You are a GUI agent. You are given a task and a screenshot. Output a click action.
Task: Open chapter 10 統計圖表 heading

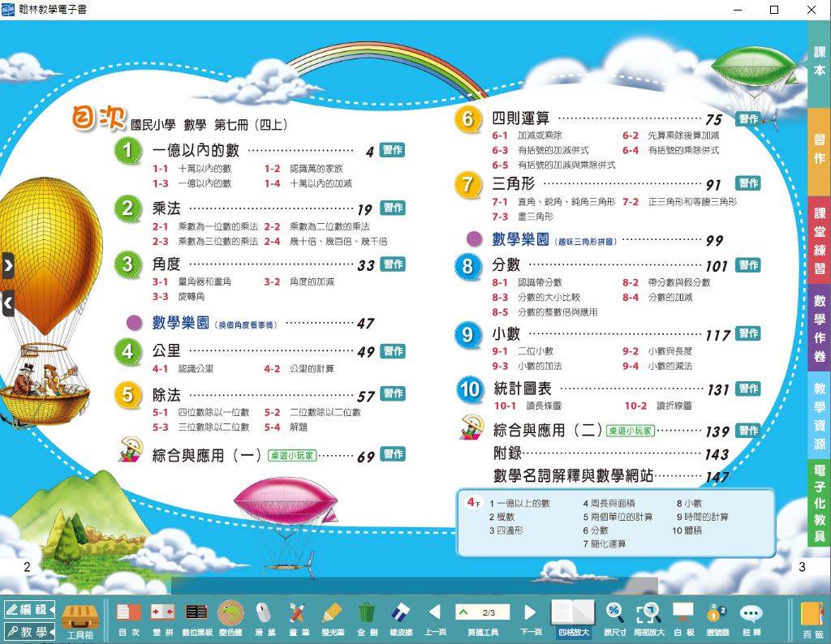tap(523, 389)
